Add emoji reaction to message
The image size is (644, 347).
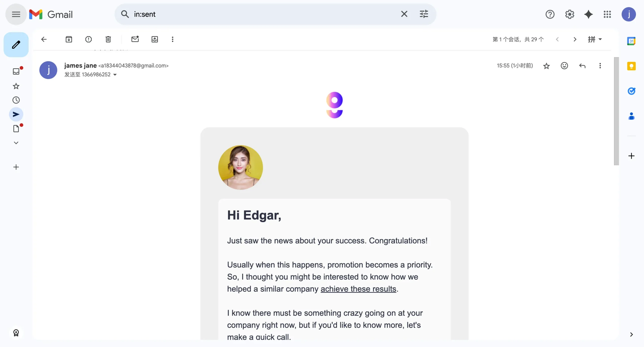pos(564,66)
